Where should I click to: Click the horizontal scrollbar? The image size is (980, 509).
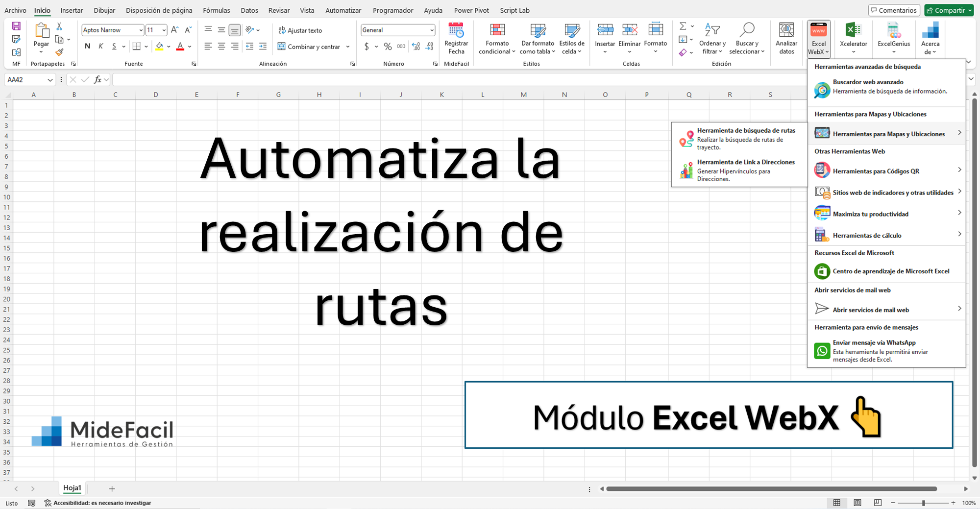[771, 489]
